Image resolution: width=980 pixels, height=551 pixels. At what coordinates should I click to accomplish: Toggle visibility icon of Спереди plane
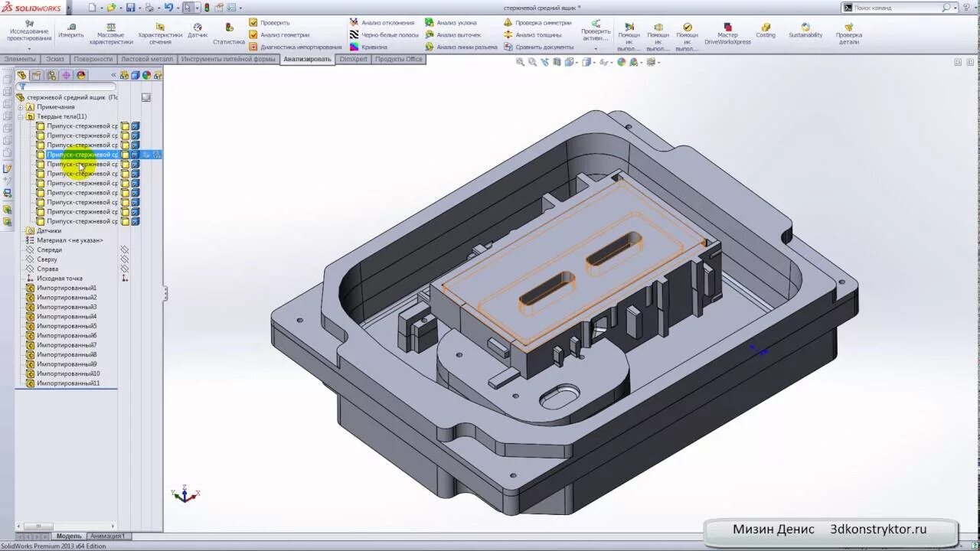point(125,250)
